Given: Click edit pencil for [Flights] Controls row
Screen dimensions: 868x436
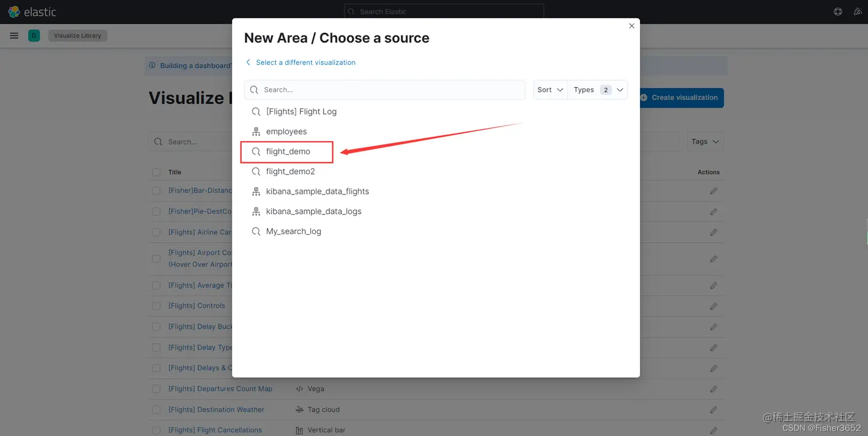Looking at the screenshot, I should [714, 306].
